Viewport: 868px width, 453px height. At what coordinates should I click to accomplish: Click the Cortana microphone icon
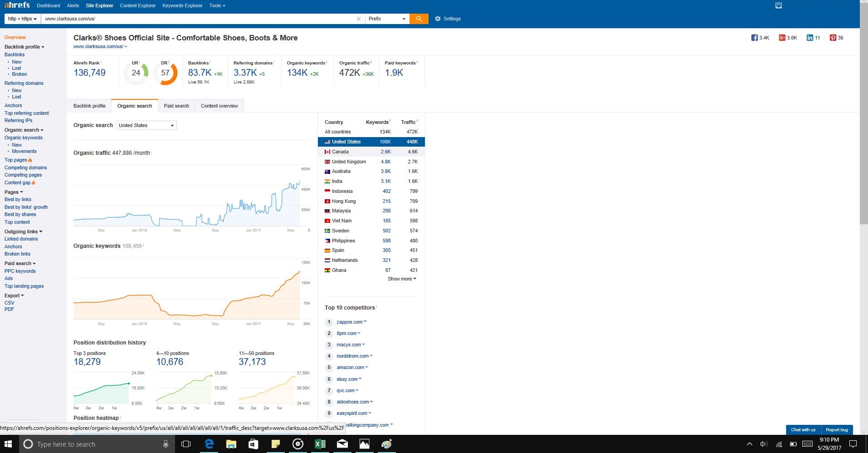tap(166, 444)
